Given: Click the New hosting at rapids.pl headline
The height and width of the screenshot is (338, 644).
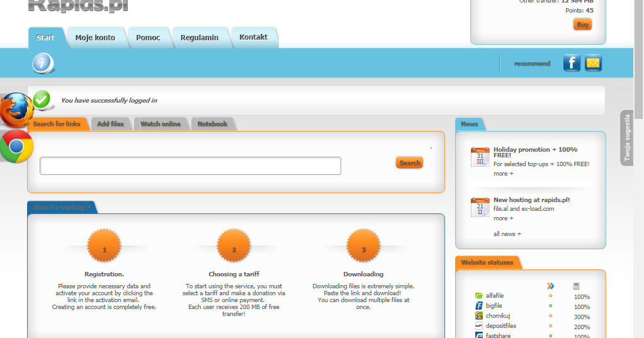Looking at the screenshot, I should pos(531,200).
